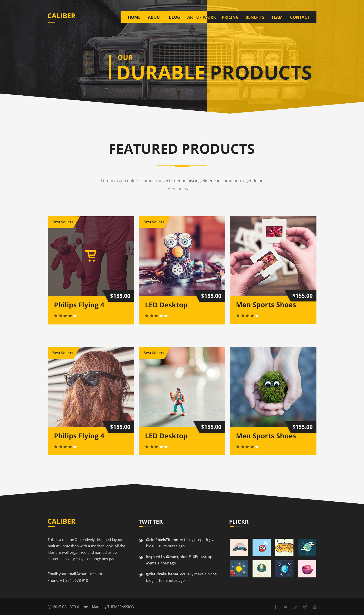Open the Dribbble icon in footer
364x615 pixels.
coord(305,607)
